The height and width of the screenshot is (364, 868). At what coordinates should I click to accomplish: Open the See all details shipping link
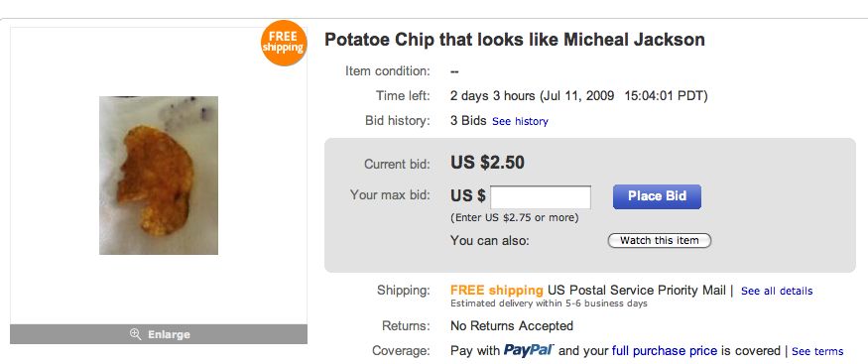(777, 291)
